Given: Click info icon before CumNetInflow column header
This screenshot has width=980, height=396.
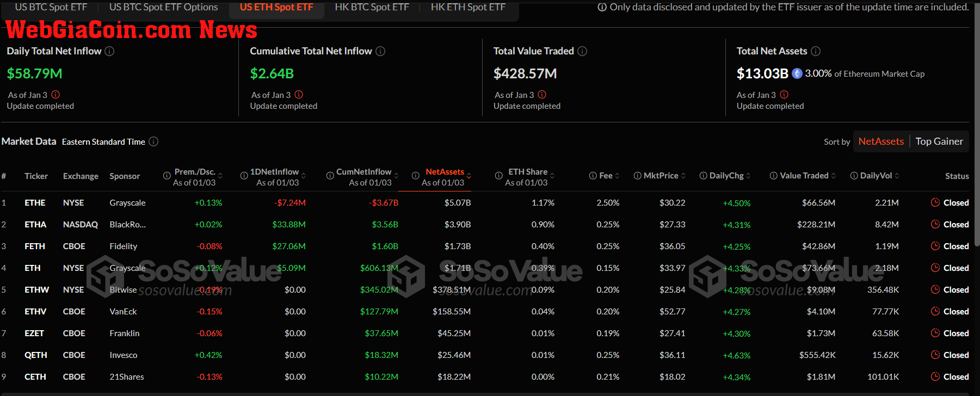Looking at the screenshot, I should click(330, 176).
